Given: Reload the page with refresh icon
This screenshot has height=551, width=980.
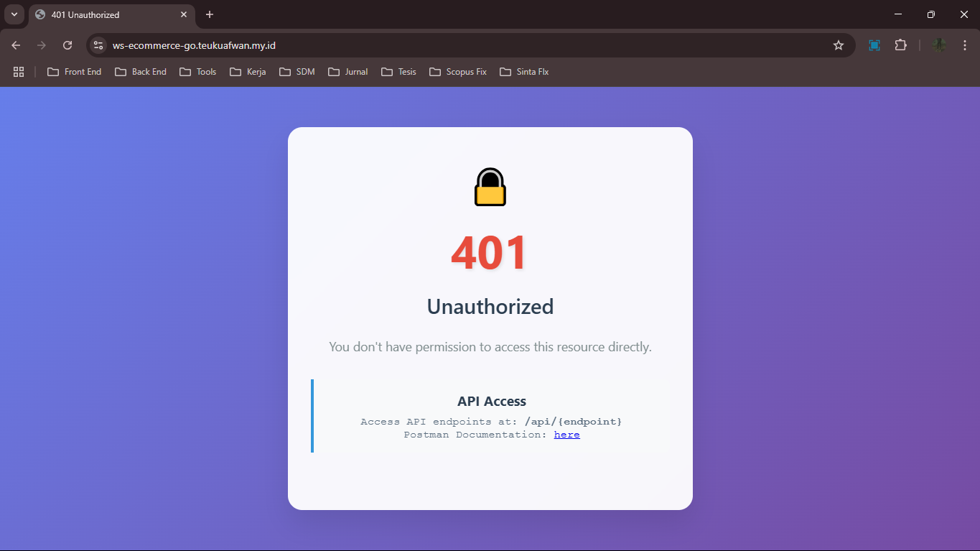Looking at the screenshot, I should pyautogui.click(x=67, y=45).
